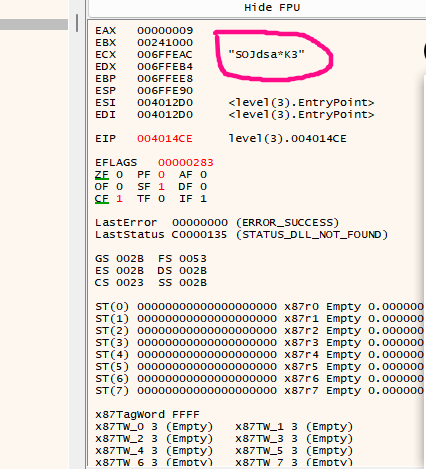Click the LastError 00000000 (ERROR_SUCCESS) line
426x469 pixels.
(217, 223)
